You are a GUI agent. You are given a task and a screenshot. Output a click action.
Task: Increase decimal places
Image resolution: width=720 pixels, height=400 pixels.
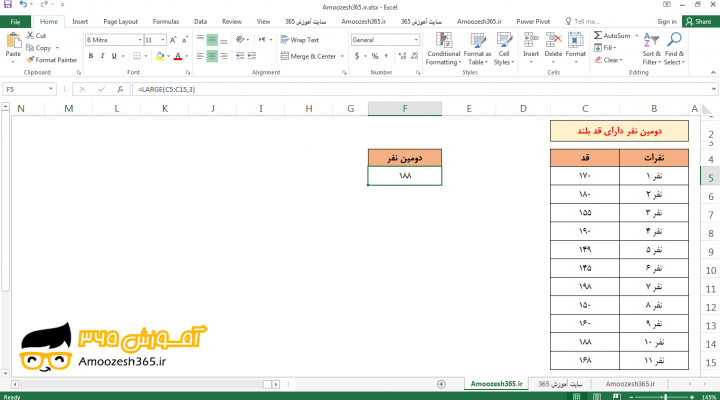(403, 56)
